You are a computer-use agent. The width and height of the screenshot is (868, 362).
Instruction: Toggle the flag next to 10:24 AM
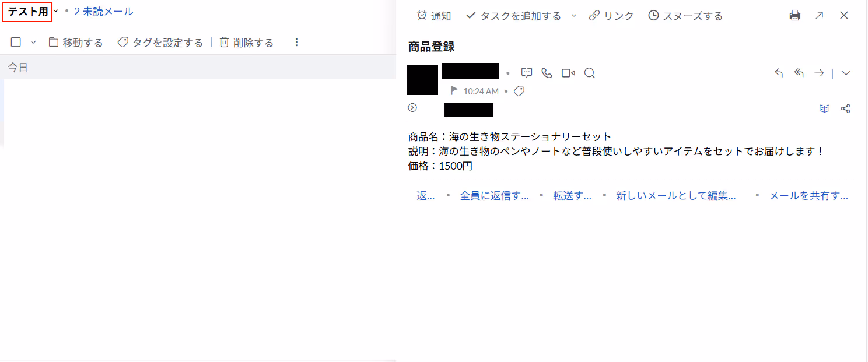[454, 91]
